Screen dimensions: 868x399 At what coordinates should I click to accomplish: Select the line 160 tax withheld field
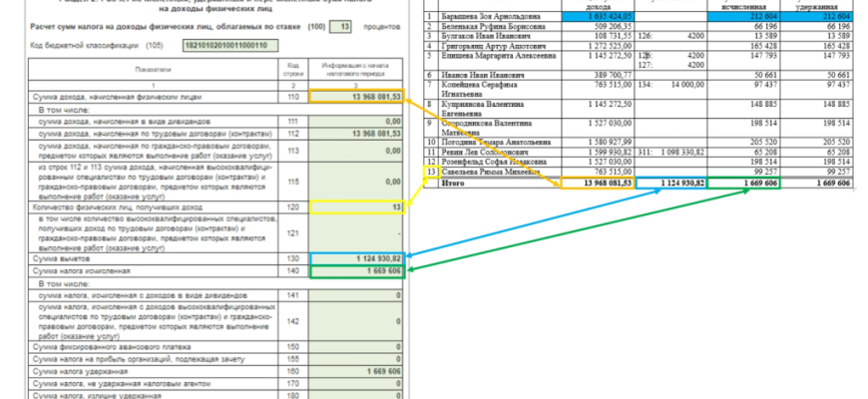coord(358,371)
